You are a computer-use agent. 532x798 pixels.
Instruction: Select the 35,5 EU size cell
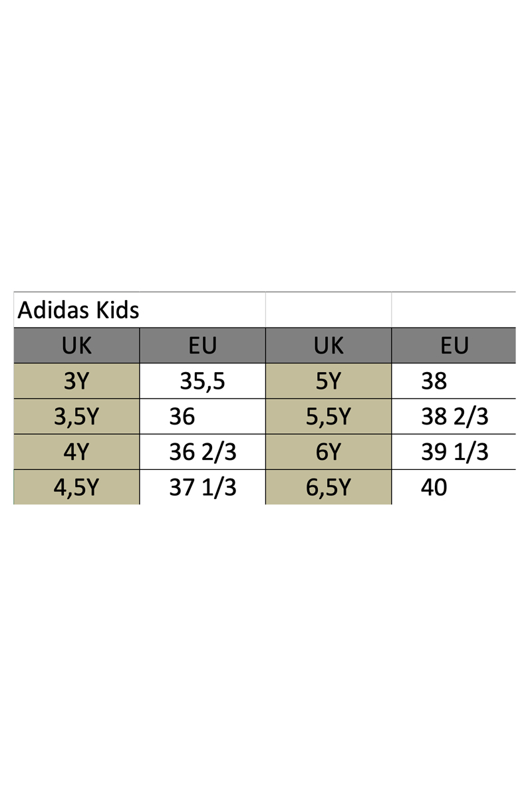(x=202, y=381)
